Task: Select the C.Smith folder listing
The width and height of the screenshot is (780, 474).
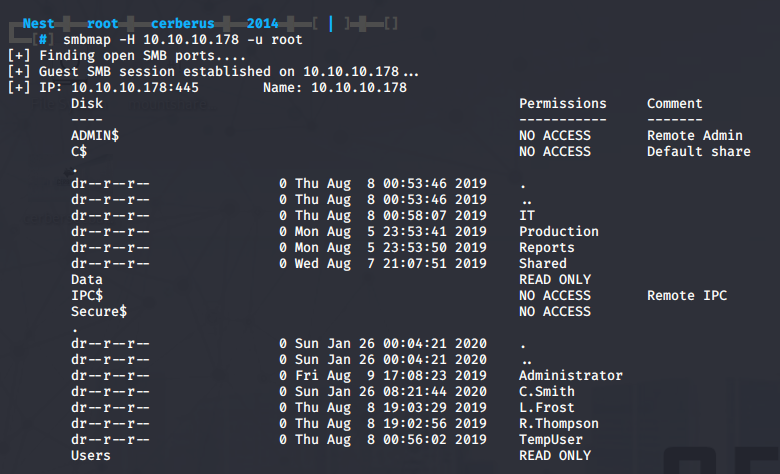Action: click(x=547, y=391)
